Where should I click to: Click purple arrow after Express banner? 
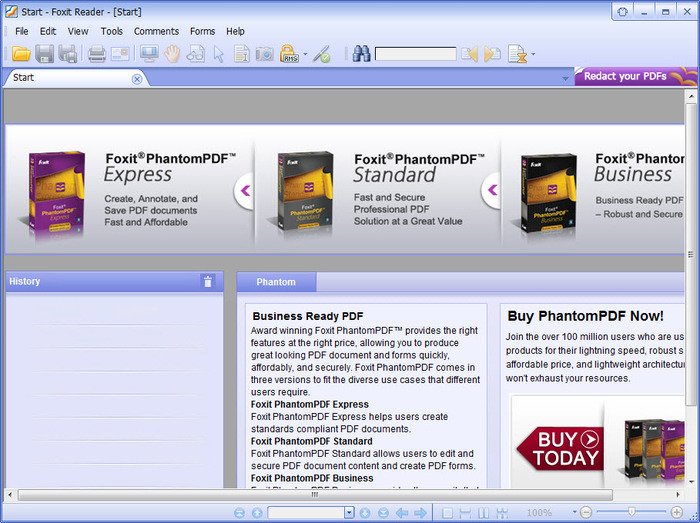tap(245, 191)
